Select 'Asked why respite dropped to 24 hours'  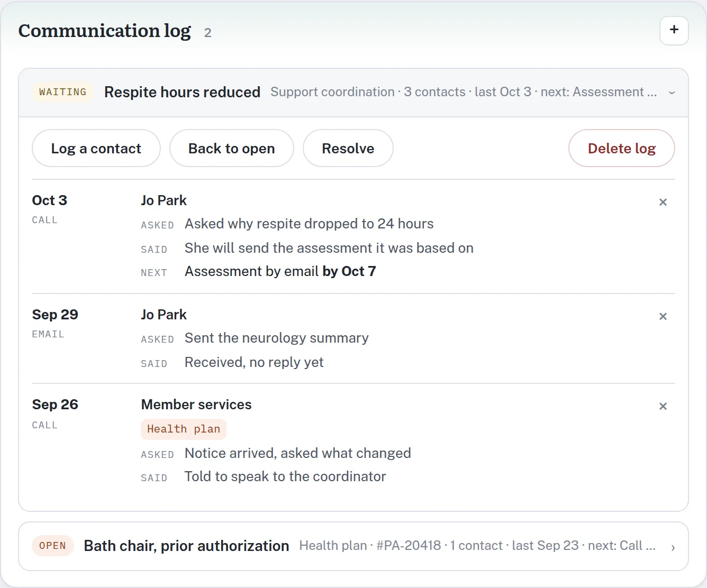coord(309,224)
